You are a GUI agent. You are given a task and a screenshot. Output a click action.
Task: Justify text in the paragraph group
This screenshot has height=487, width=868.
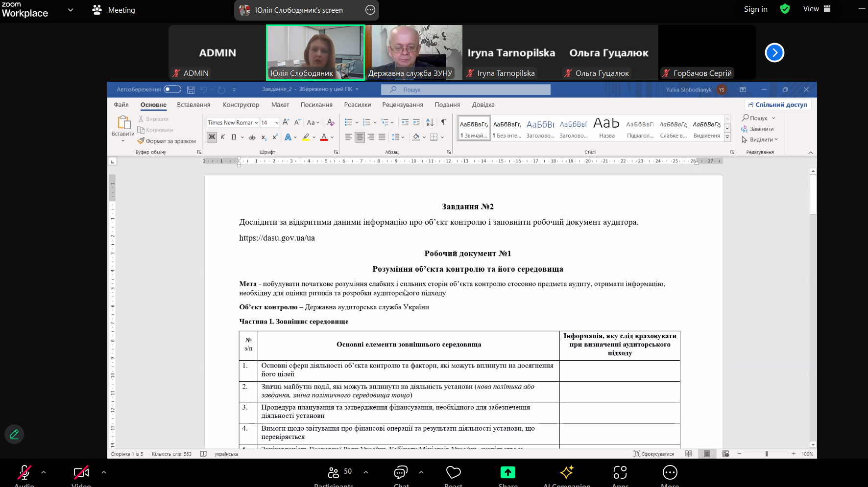click(382, 137)
